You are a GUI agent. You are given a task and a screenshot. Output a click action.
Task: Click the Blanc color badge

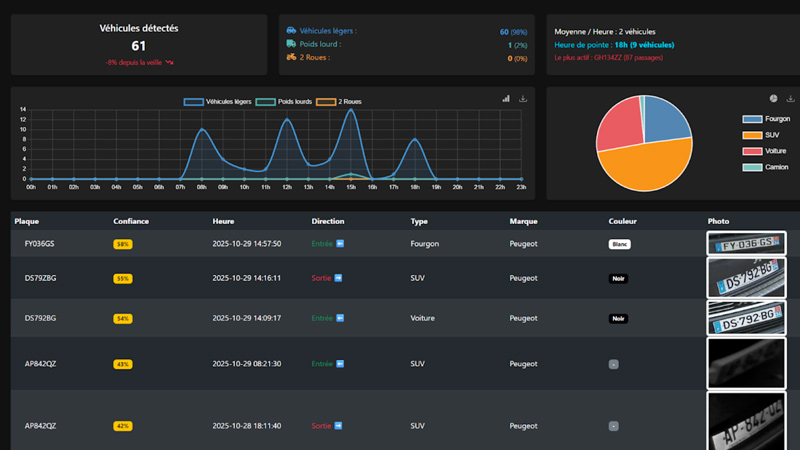coord(620,244)
